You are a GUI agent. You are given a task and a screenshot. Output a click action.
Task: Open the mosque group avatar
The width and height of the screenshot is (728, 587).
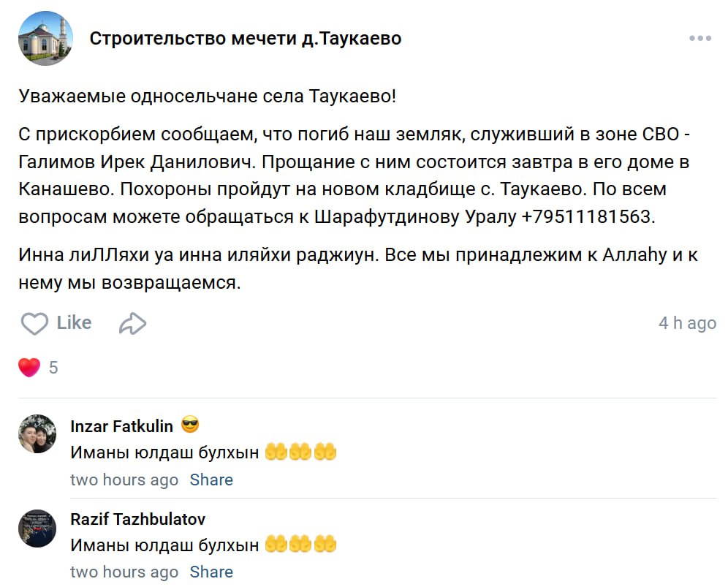coord(45,39)
